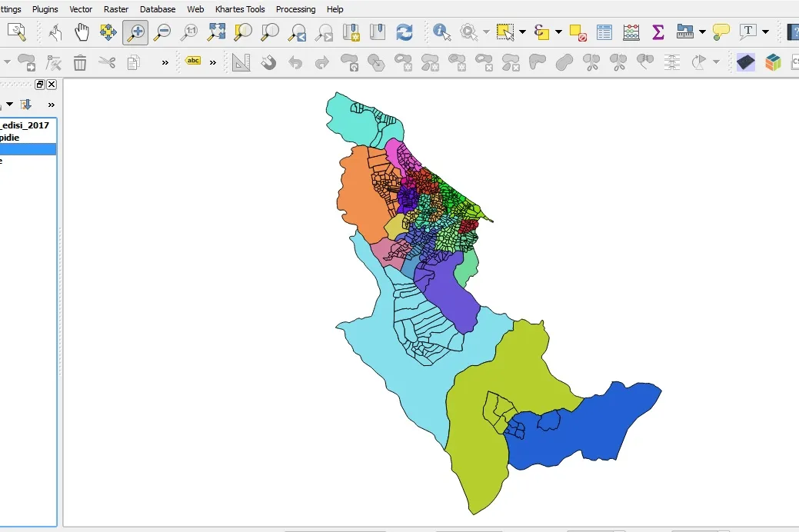Screen dimensions: 799x532
Task: Expand Select Features dropdown arrow
Action: (x=522, y=32)
